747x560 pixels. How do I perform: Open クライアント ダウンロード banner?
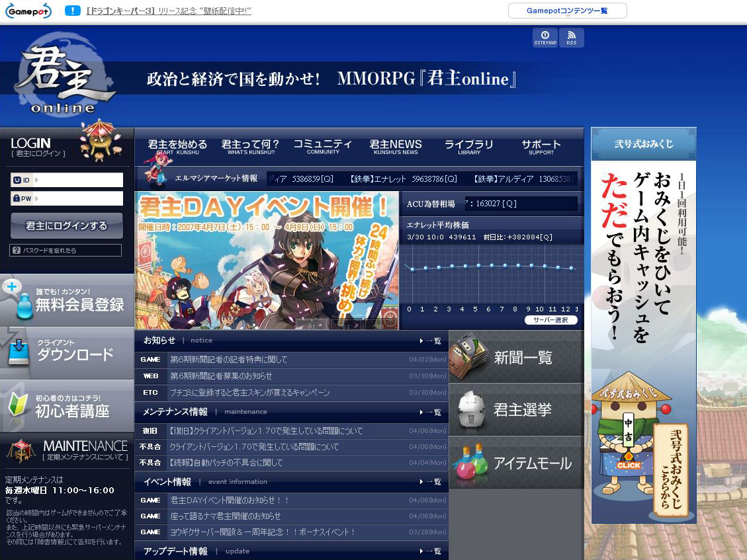click(x=67, y=352)
